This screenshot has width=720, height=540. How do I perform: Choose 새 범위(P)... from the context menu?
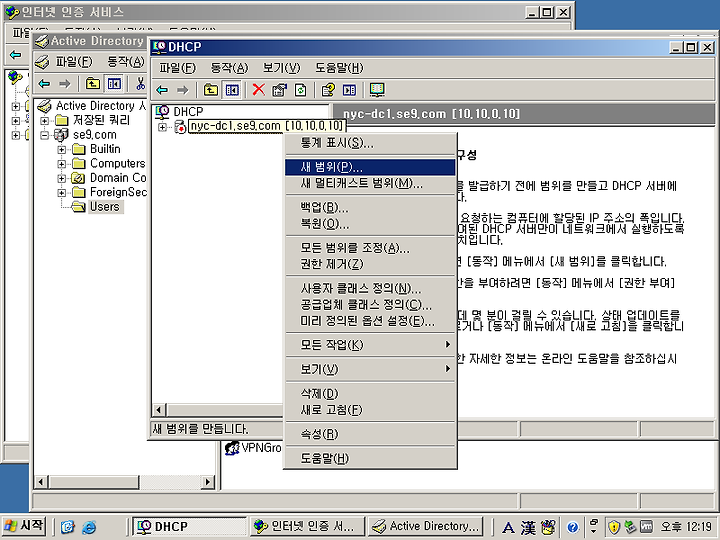[x=370, y=167]
